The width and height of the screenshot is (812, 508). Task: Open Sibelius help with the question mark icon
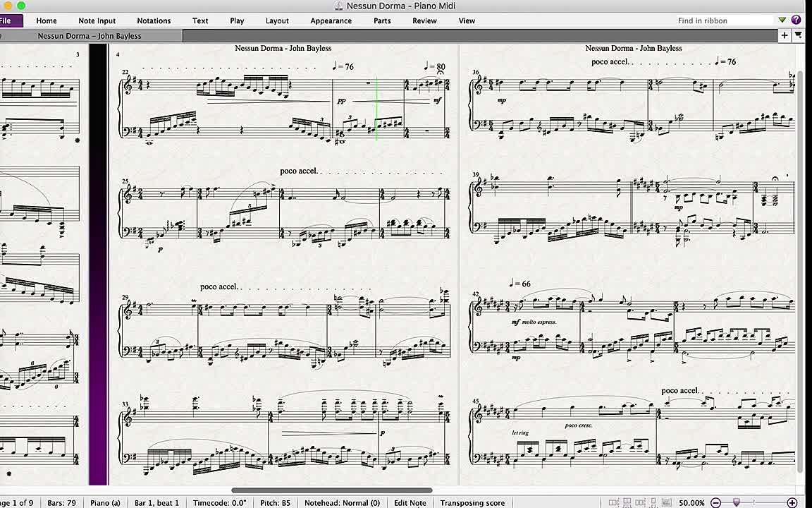pyautogui.click(x=796, y=20)
